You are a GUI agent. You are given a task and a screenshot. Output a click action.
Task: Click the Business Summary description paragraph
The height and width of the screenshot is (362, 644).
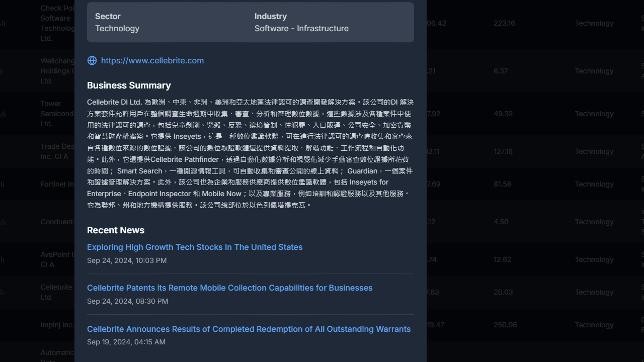[x=250, y=153]
